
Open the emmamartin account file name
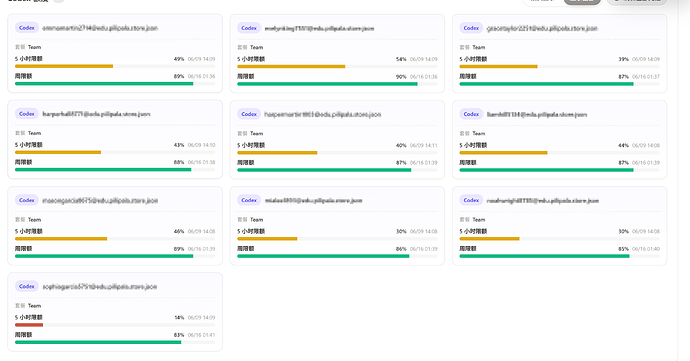[x=100, y=28]
